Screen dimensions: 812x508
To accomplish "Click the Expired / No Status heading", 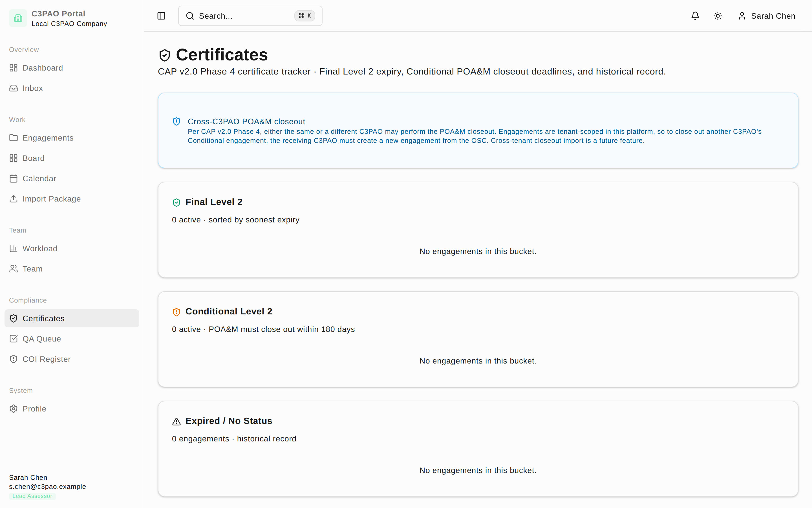I will click(x=229, y=421).
